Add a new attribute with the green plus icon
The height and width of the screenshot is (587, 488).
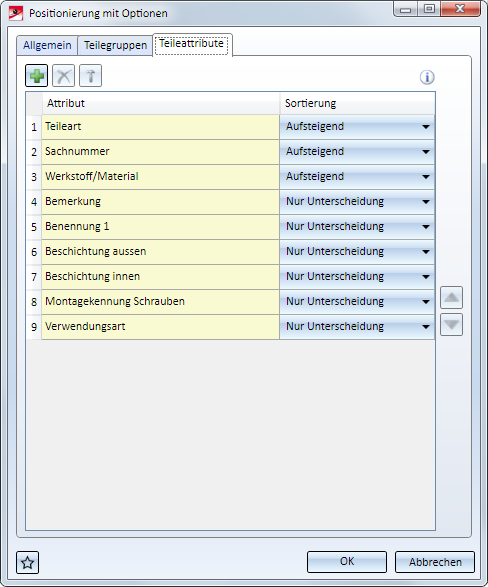click(36, 76)
